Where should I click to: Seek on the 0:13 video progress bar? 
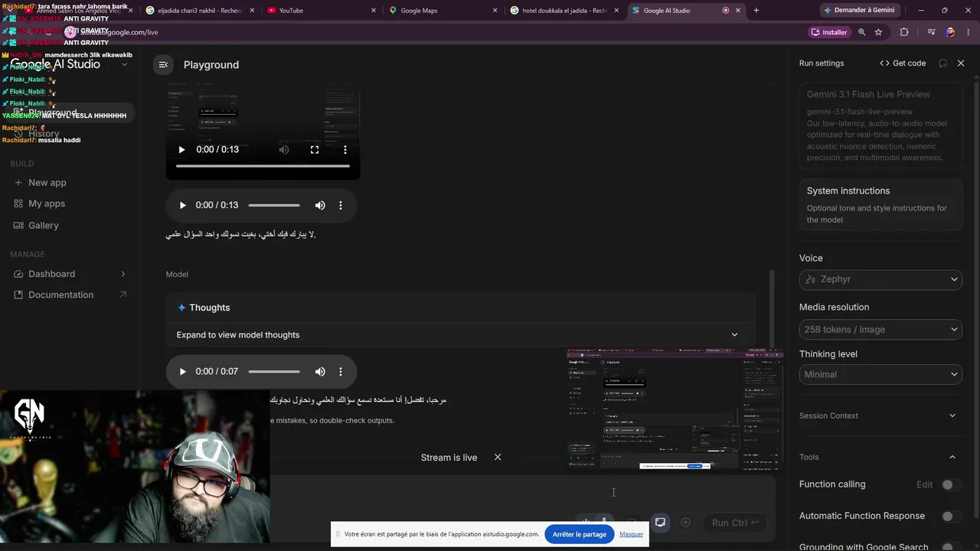pos(263,166)
